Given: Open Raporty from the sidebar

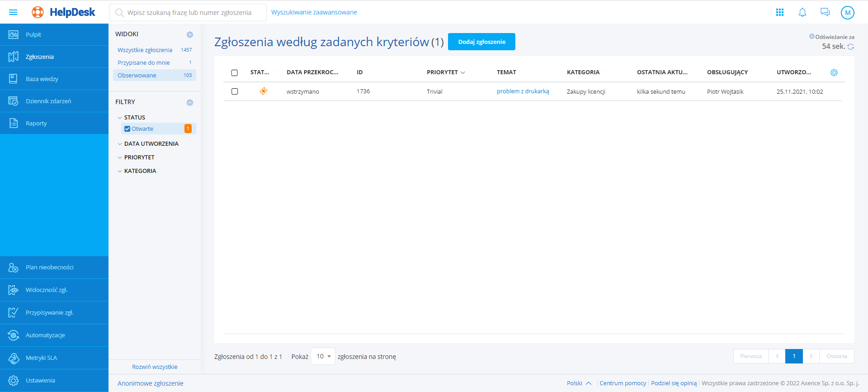Looking at the screenshot, I should click(x=36, y=124).
